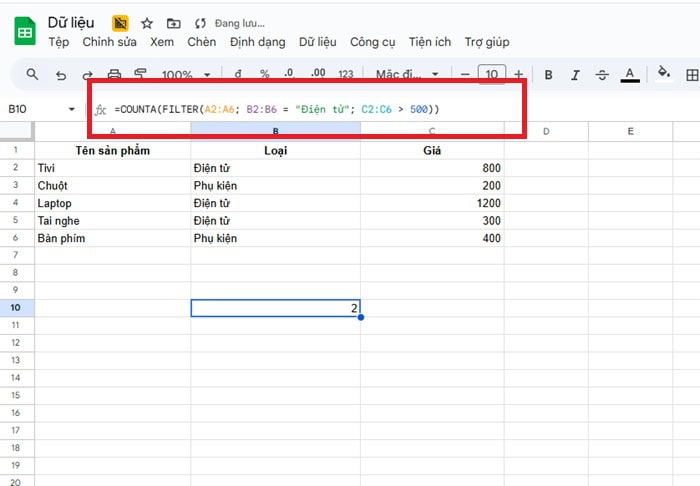Click the font size 10 field

(492, 74)
